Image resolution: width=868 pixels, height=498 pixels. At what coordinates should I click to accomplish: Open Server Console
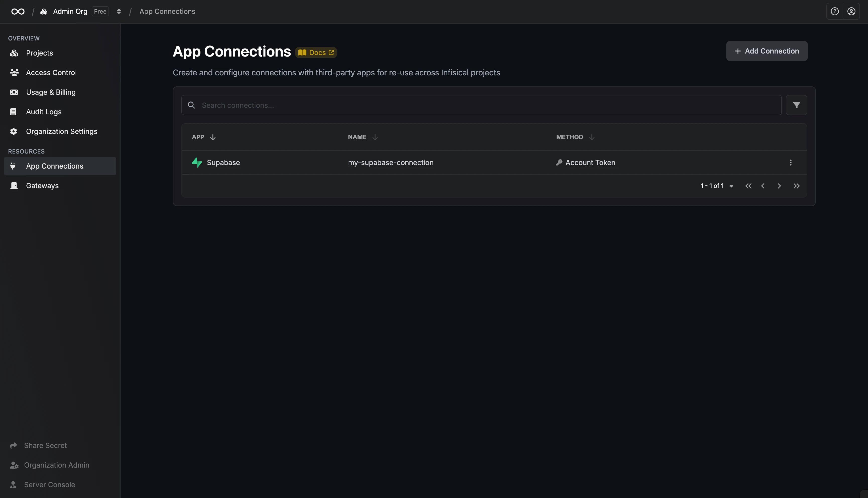42,485
